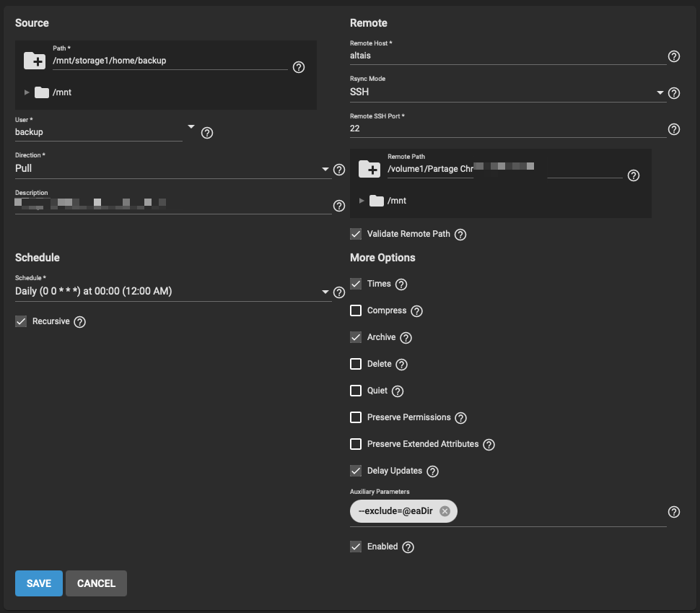The height and width of the screenshot is (613, 700).
Task: Focus the source Path input field
Action: coord(170,61)
